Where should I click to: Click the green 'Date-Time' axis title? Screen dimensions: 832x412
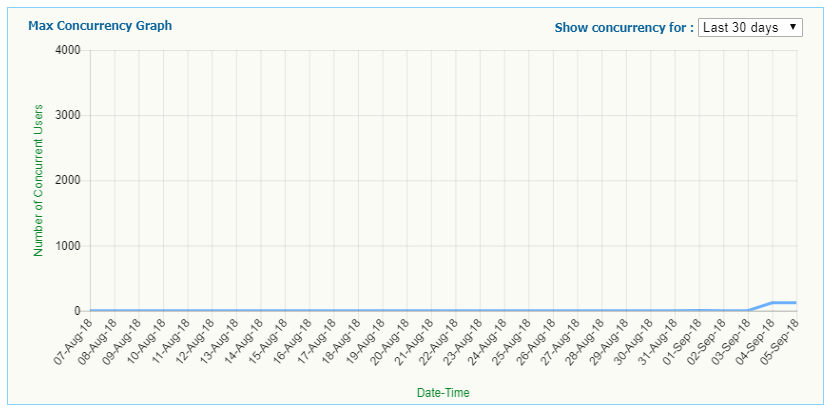tap(443, 393)
